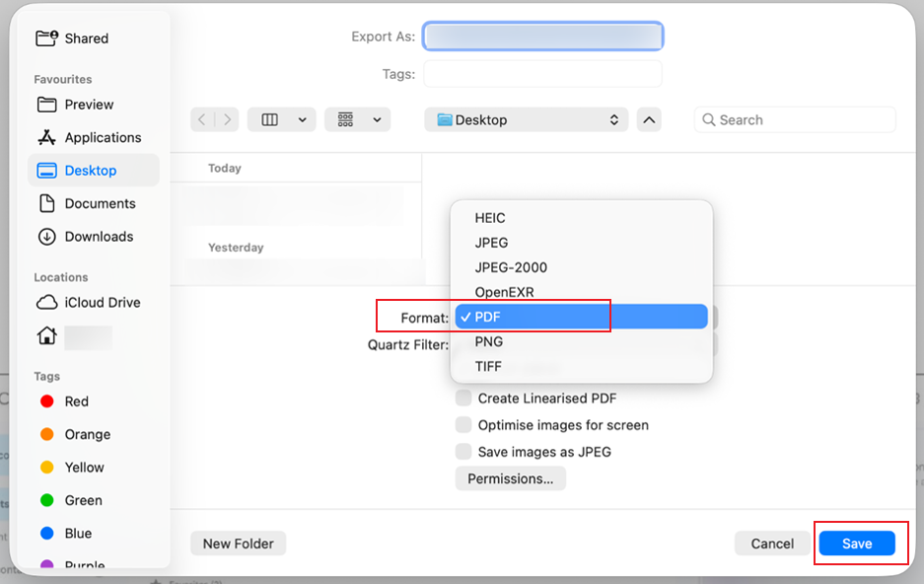Enable Create Linearised PDF
924x584 pixels.
(462, 397)
